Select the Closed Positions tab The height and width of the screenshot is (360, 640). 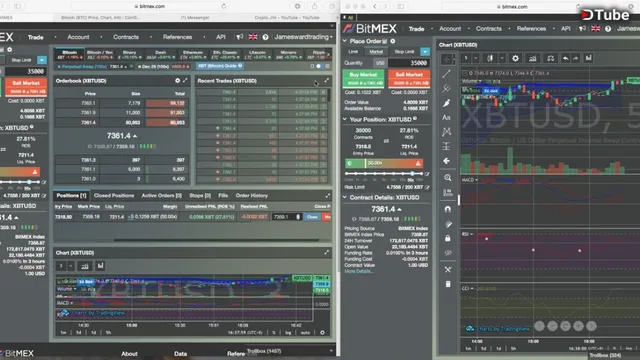pos(114,196)
